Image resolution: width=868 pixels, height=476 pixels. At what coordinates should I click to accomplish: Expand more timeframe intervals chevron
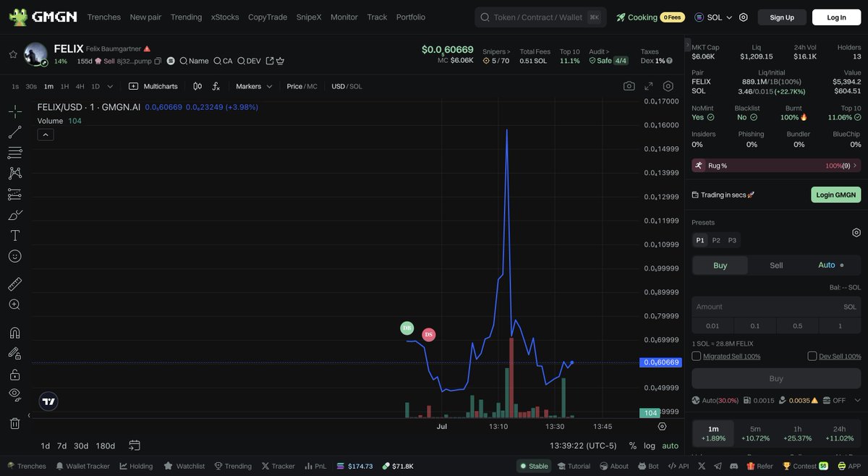pos(110,86)
